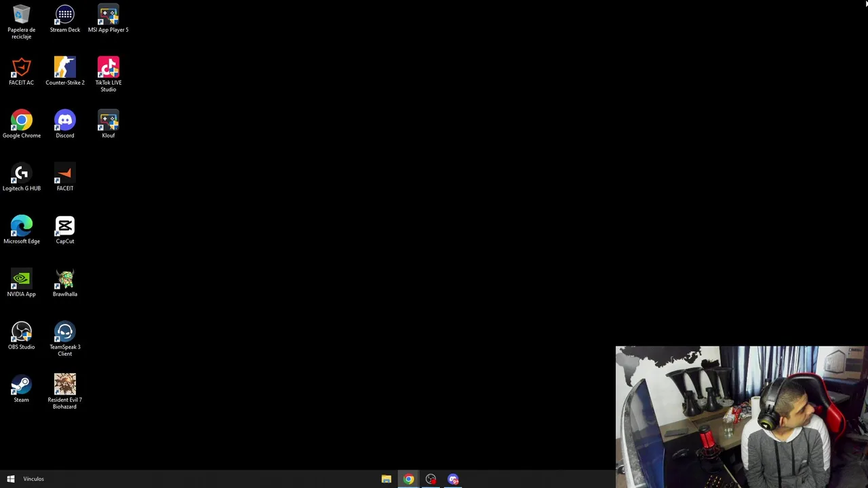
Task: Select the Steam desktop icon
Action: coord(21,389)
